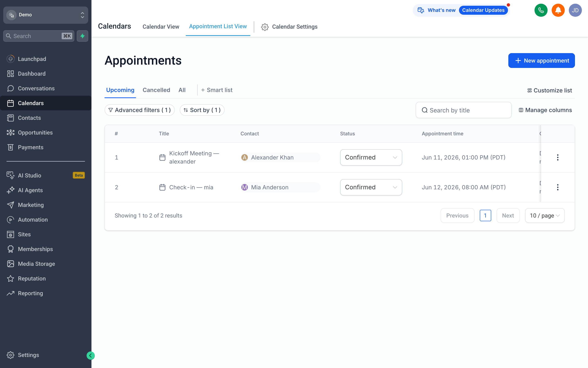The image size is (588, 368).
Task: Click Customize list
Action: click(549, 91)
